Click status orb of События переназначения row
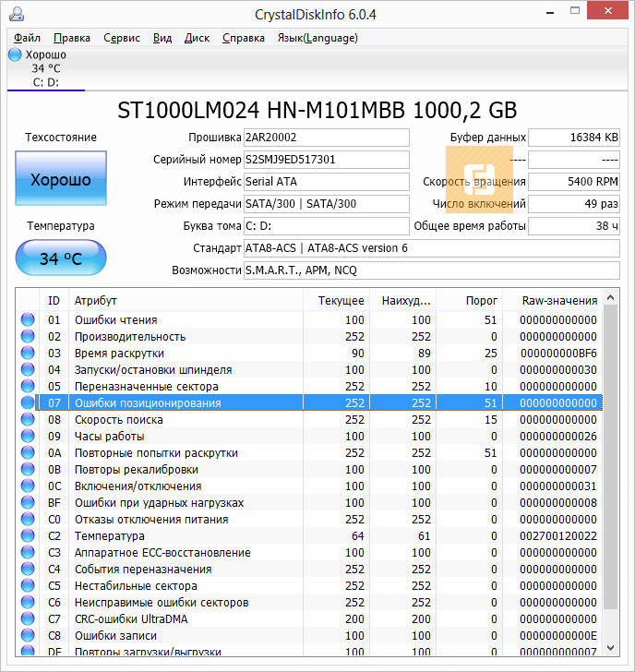The width and height of the screenshot is (635, 672). 28,570
